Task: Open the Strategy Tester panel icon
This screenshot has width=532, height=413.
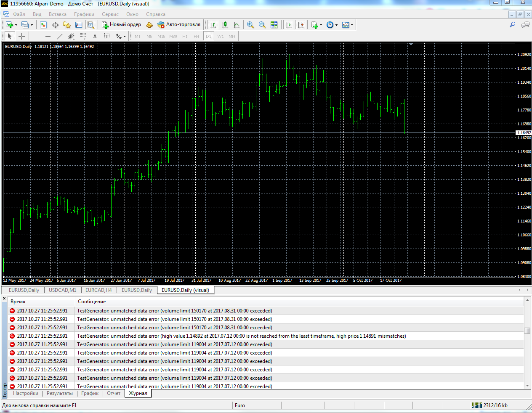Action: [x=90, y=25]
